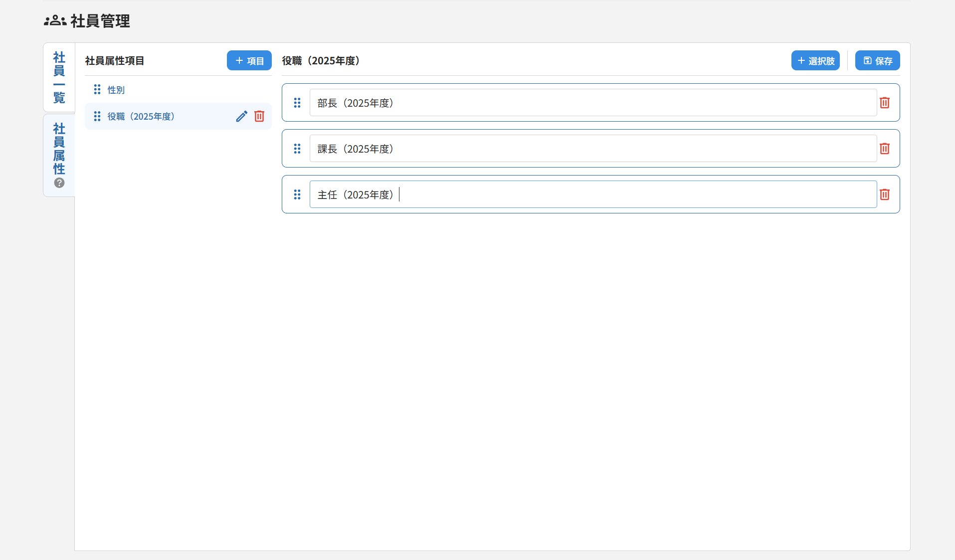Open the help icon under 社員属性 tab
Image resolution: width=955 pixels, height=560 pixels.
pos(59,183)
